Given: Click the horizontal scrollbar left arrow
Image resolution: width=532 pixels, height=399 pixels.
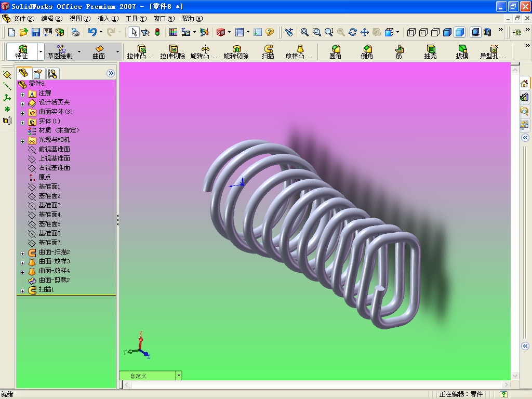Looking at the screenshot, I should (x=127, y=385).
